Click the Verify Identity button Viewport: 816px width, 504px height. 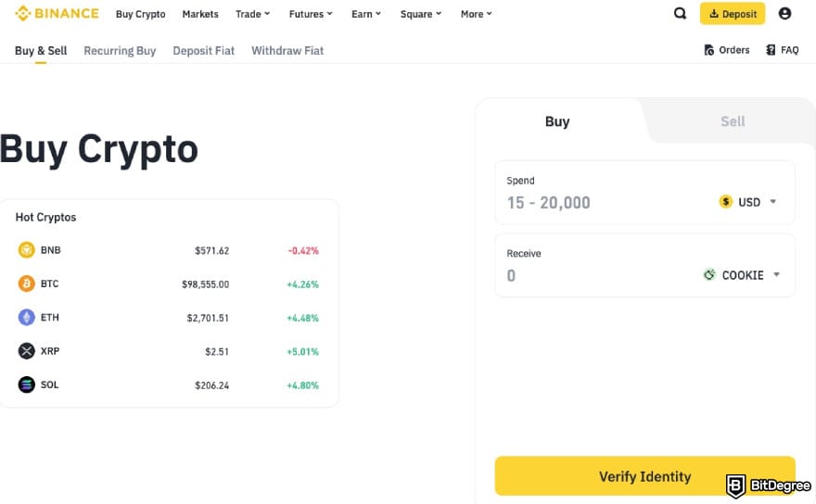tap(644, 476)
